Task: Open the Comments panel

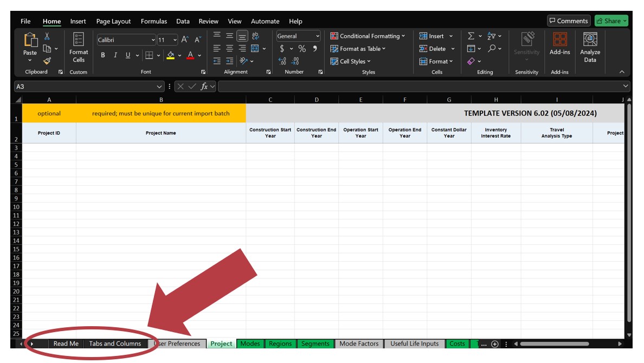Action: coord(569,21)
